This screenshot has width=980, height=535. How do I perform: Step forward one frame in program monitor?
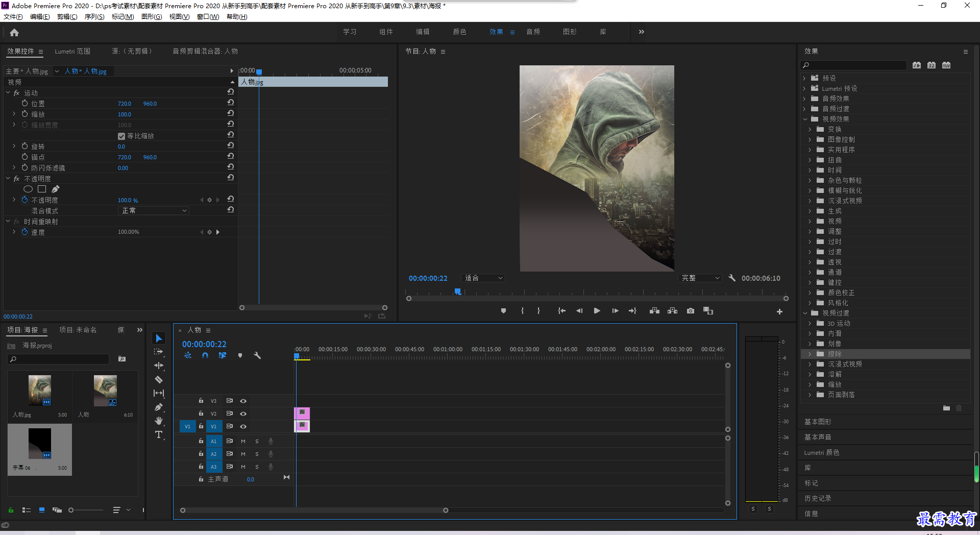pos(615,311)
